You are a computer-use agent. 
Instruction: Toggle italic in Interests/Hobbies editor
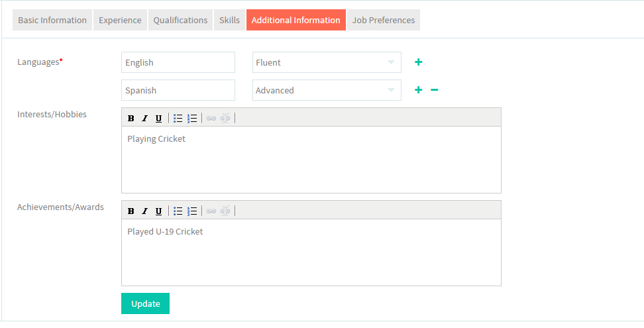(144, 119)
